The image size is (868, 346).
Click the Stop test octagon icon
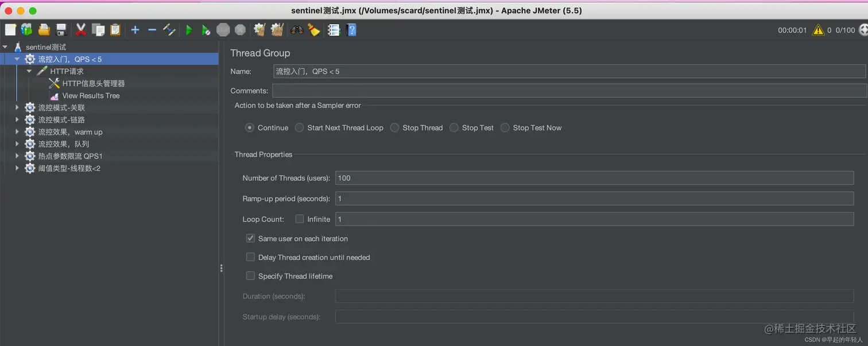click(x=223, y=30)
